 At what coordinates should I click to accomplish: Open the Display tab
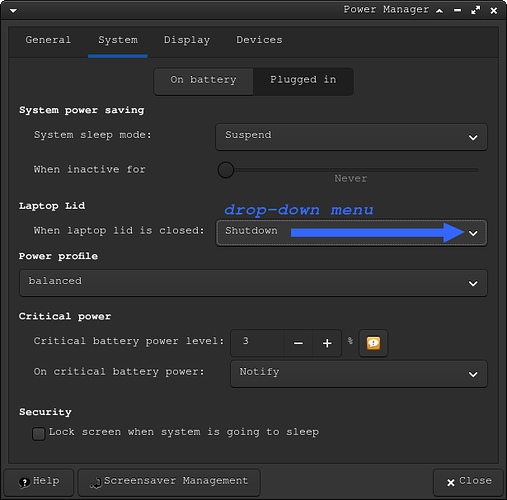pos(187,40)
